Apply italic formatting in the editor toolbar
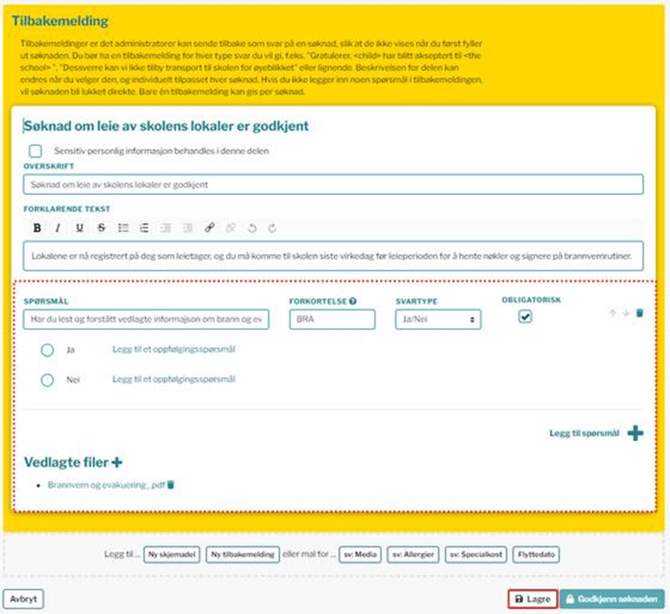Screen dimensions: 670x614 click(x=58, y=228)
